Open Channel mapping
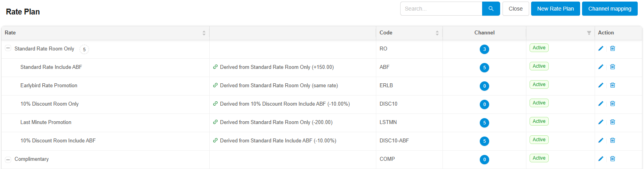644x169 pixels. click(x=610, y=9)
